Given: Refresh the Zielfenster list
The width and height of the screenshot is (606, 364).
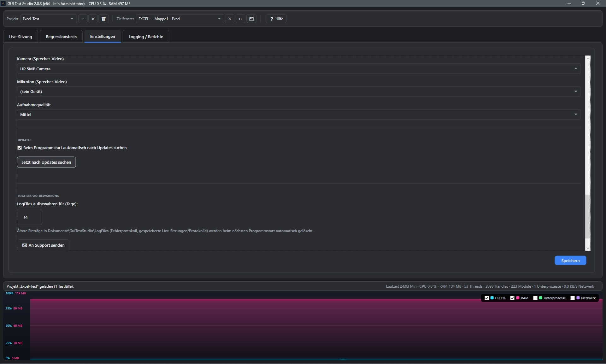Looking at the screenshot, I should pyautogui.click(x=240, y=19).
